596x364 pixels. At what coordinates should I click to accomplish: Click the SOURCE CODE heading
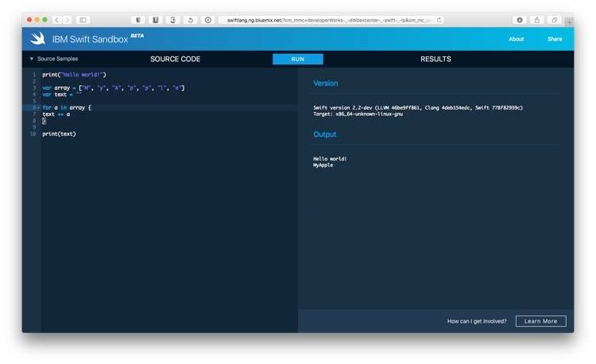pos(176,60)
